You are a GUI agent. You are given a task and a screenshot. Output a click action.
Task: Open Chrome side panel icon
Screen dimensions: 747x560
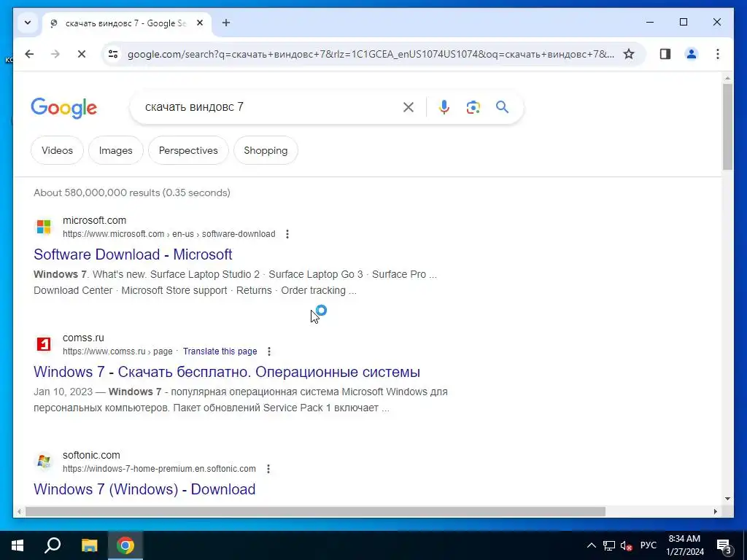pos(665,54)
